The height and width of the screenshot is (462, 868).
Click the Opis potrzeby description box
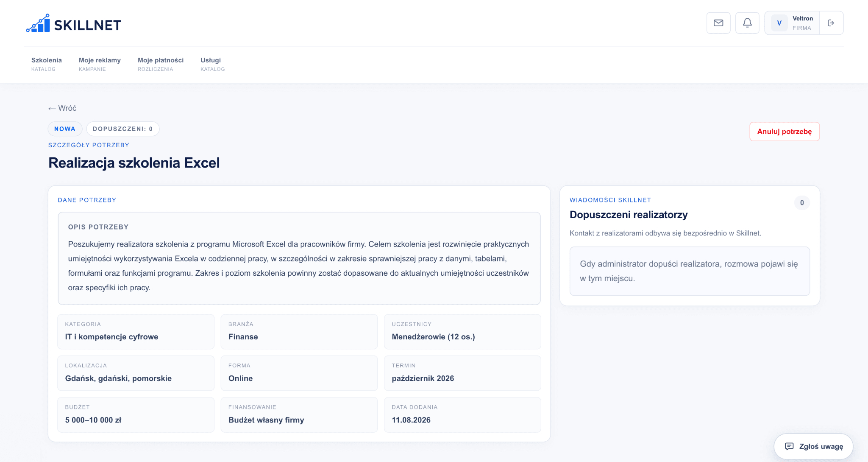pyautogui.click(x=299, y=258)
